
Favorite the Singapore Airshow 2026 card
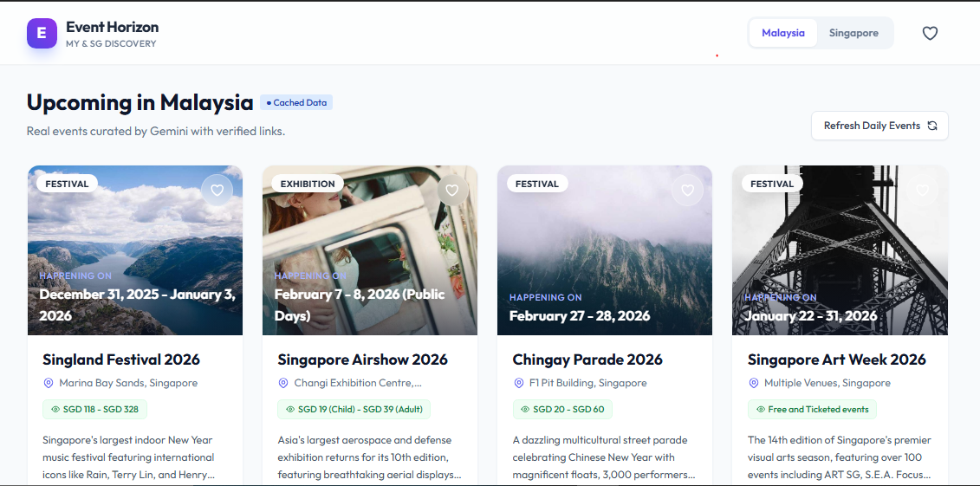pos(452,191)
